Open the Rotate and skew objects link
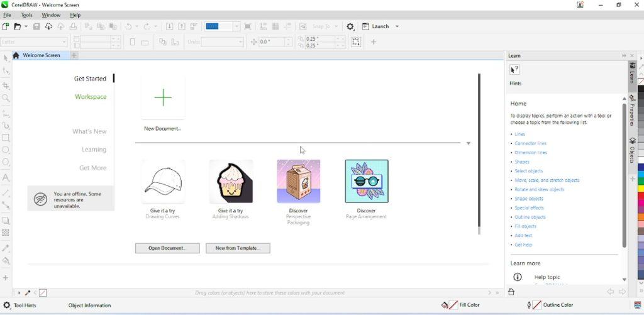644x315 pixels. pos(539,189)
